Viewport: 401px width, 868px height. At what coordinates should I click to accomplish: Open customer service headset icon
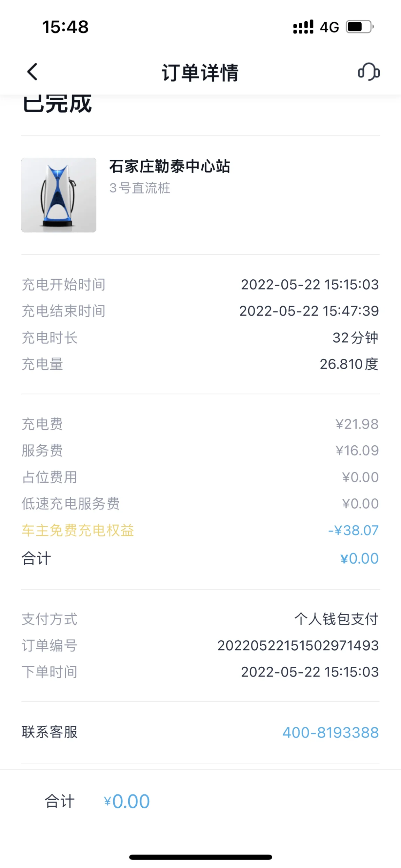(x=369, y=72)
